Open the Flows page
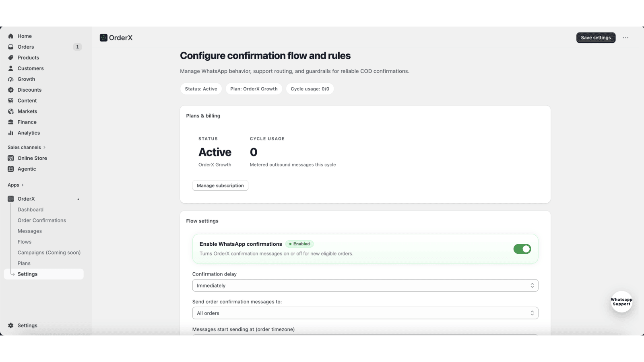This screenshot has width=644, height=362. [25, 242]
